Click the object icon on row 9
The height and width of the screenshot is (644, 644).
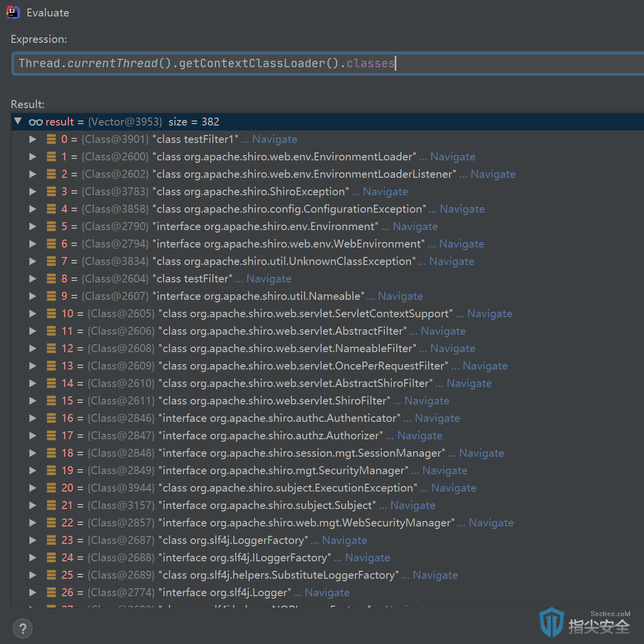click(51, 296)
